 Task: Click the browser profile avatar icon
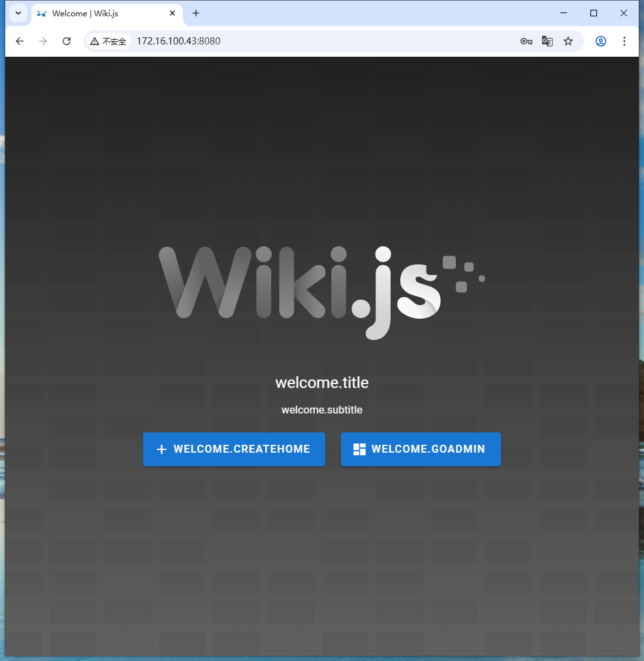pyautogui.click(x=600, y=40)
